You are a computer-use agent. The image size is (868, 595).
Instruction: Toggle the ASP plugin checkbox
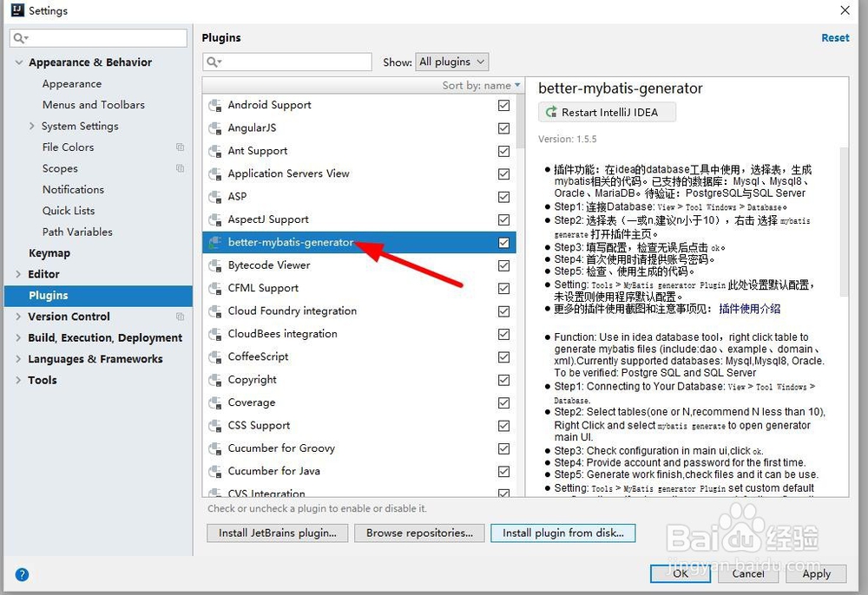coord(503,197)
